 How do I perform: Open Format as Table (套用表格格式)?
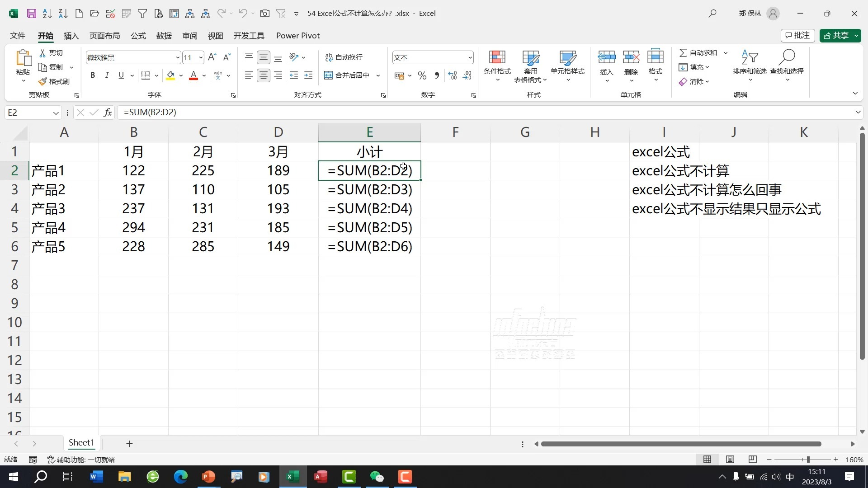coord(530,66)
